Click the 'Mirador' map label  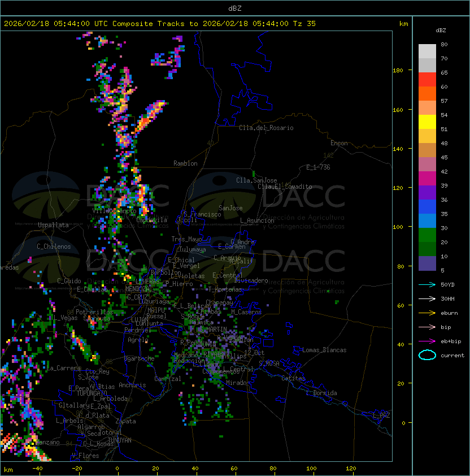point(238,383)
